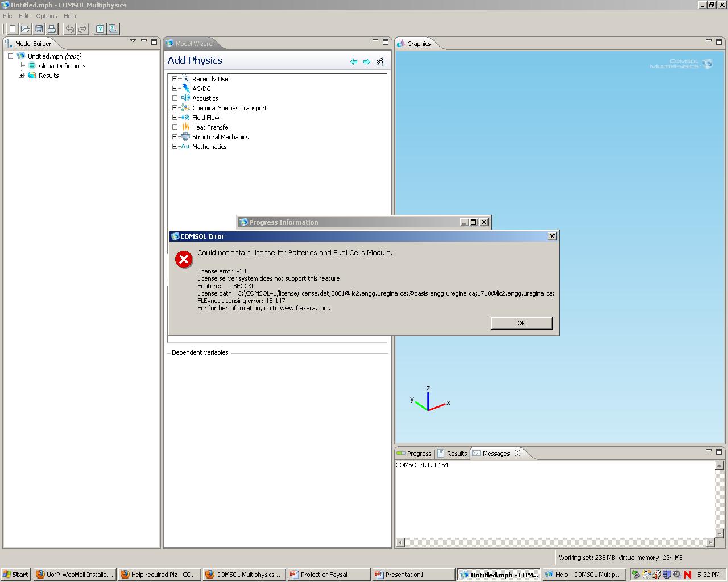Click the Open file folder icon
728x582 pixels.
point(26,28)
